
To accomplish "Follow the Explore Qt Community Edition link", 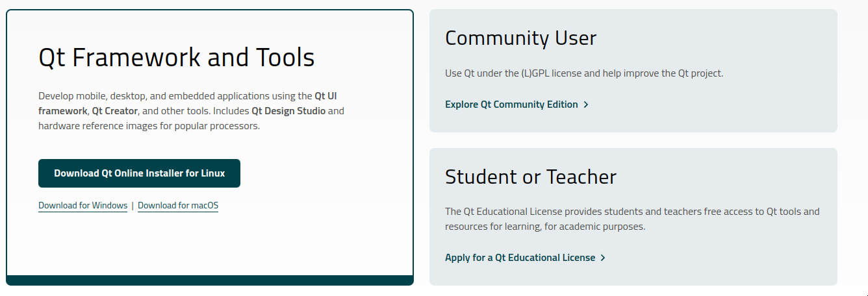I will 511,105.
